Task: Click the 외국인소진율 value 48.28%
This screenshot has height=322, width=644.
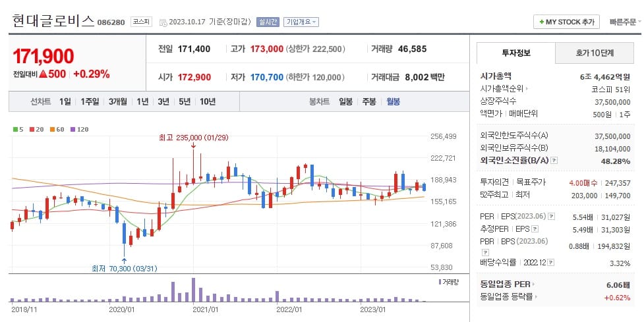Action: [616, 161]
